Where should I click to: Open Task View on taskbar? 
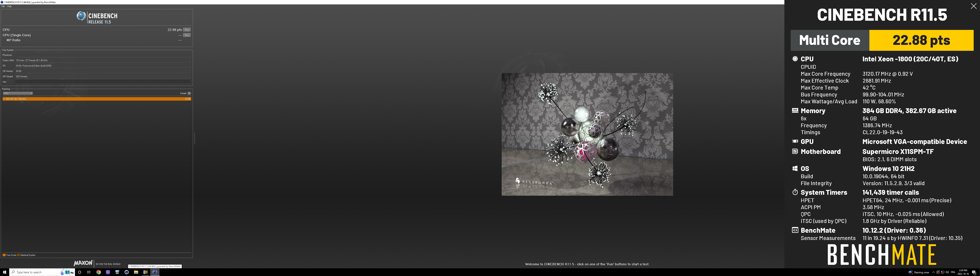(x=89, y=272)
